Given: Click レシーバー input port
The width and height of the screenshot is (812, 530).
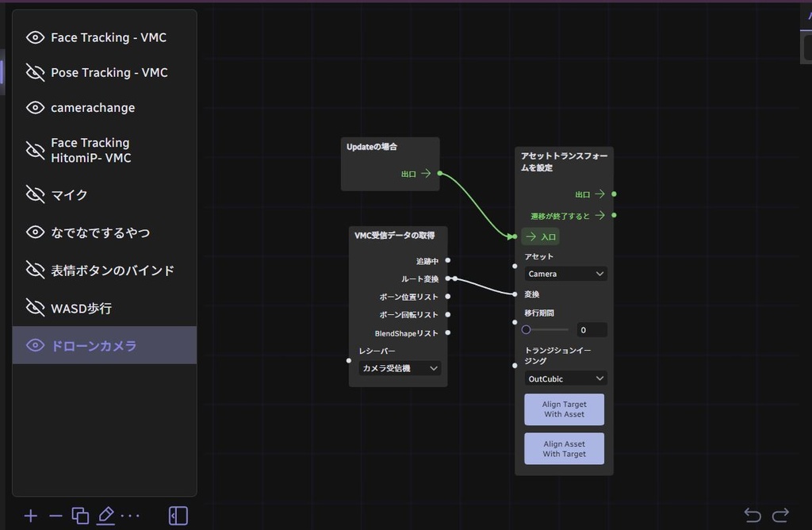Looking at the screenshot, I should (349, 360).
